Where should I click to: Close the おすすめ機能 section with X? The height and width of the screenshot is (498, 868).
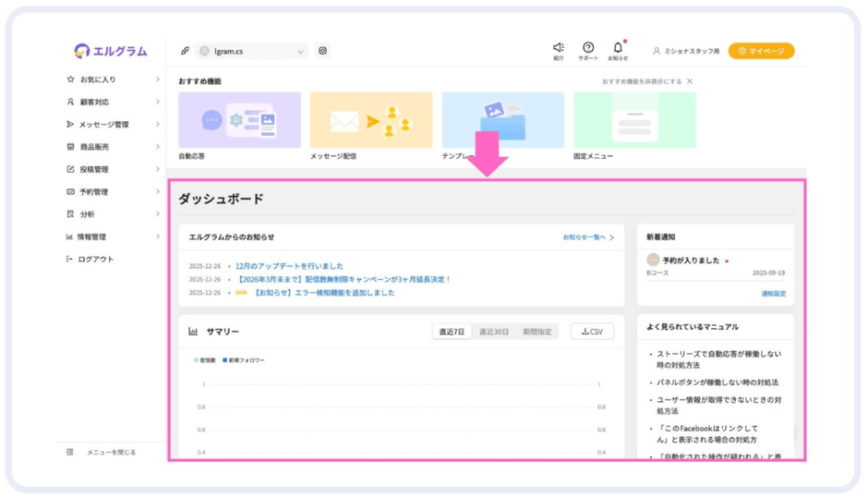tap(690, 81)
